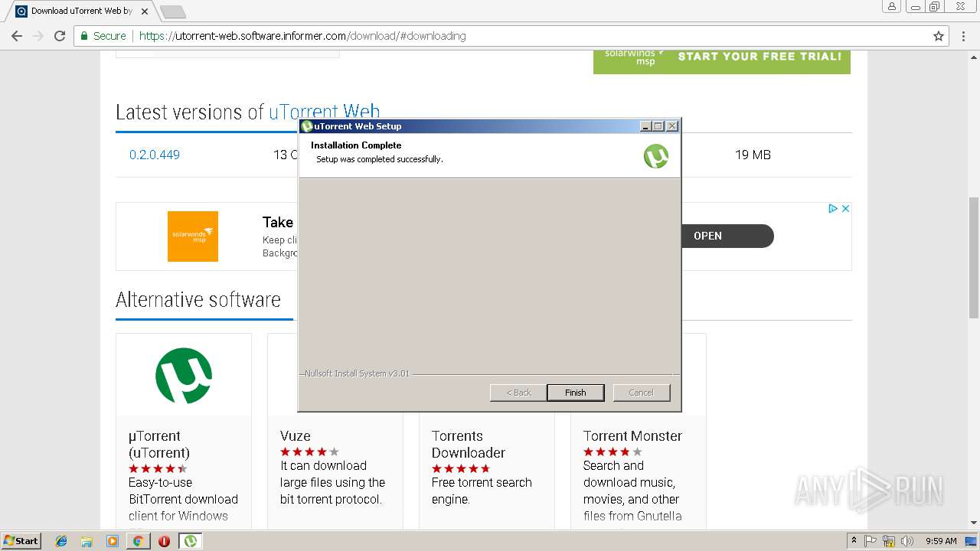Screen dimensions: 980x551
Task: Click the Torrents Downloader five-star rating
Action: pyautogui.click(x=461, y=469)
